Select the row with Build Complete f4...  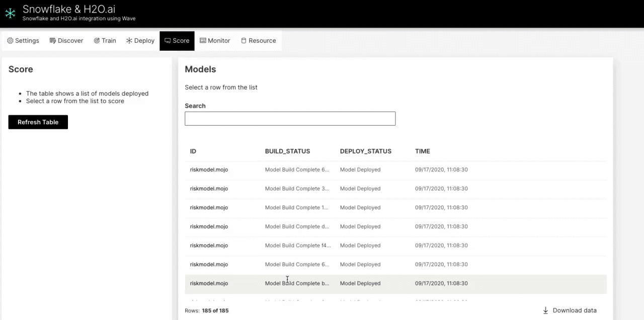297,246
